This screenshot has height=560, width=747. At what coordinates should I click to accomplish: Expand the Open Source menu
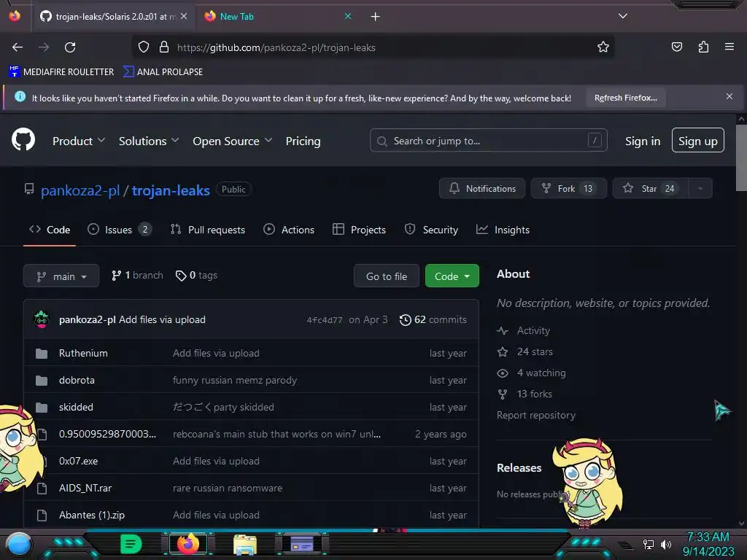click(x=233, y=141)
